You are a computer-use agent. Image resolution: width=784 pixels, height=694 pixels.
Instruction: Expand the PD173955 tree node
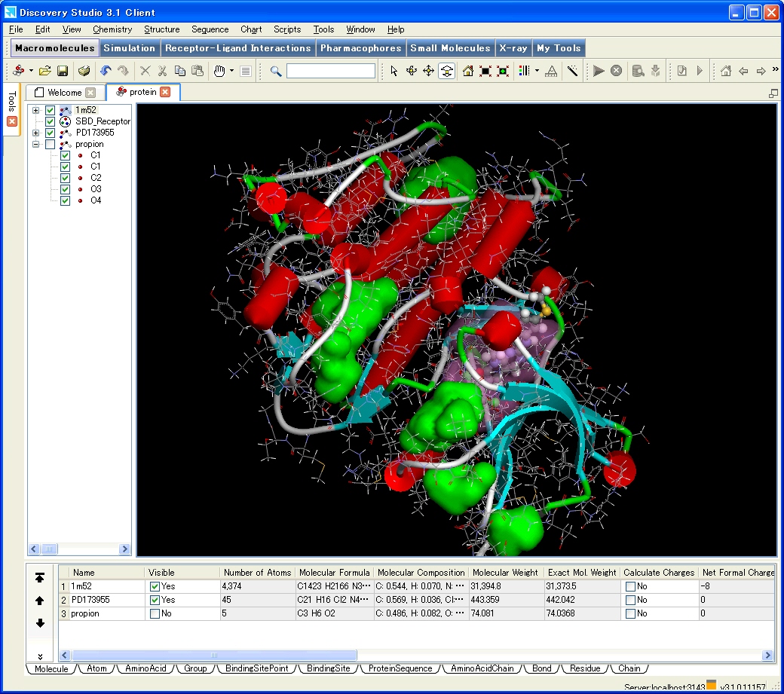click(x=35, y=133)
